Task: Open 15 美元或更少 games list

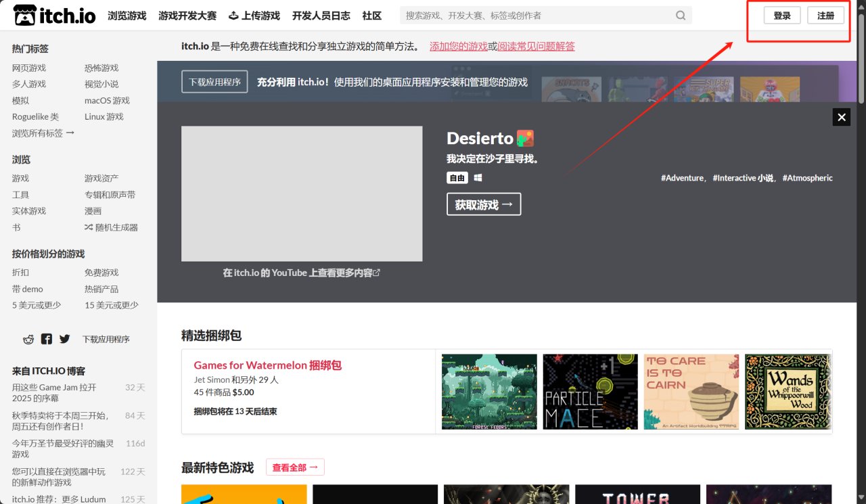Action: (x=112, y=305)
